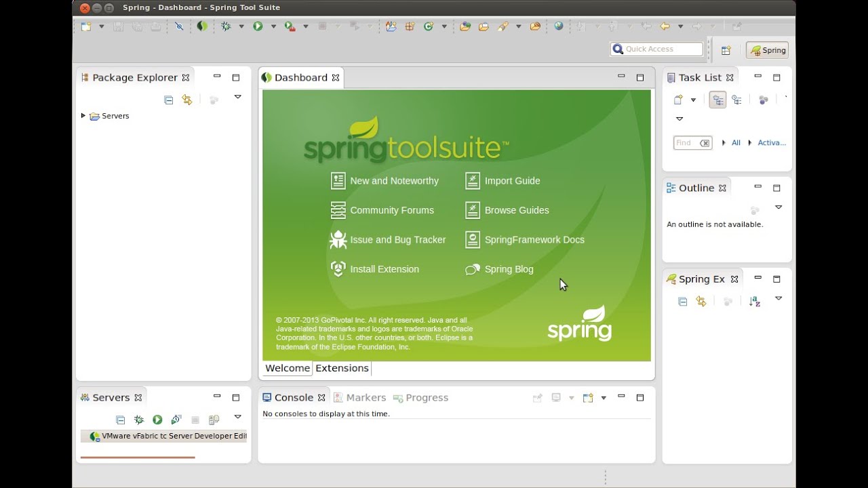Open Issue and Bug Tracker link

(388, 240)
